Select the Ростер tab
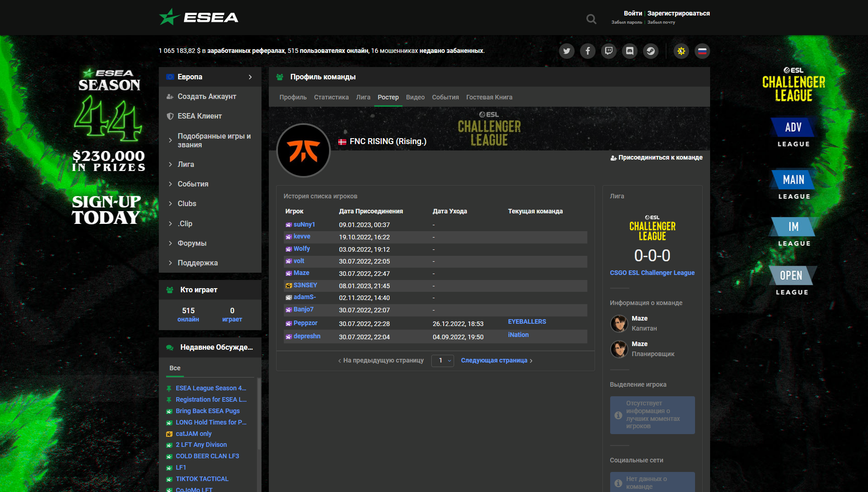 click(x=388, y=97)
